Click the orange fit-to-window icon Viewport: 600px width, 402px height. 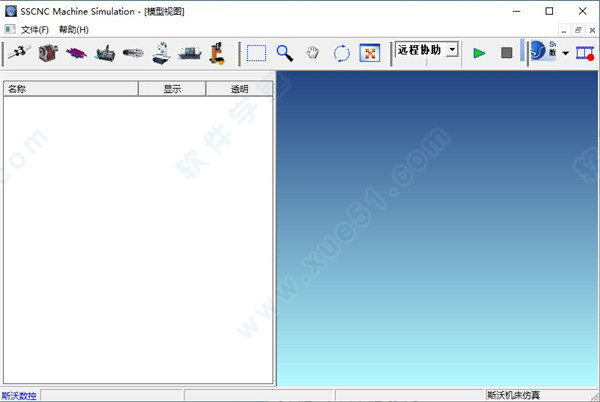click(369, 53)
